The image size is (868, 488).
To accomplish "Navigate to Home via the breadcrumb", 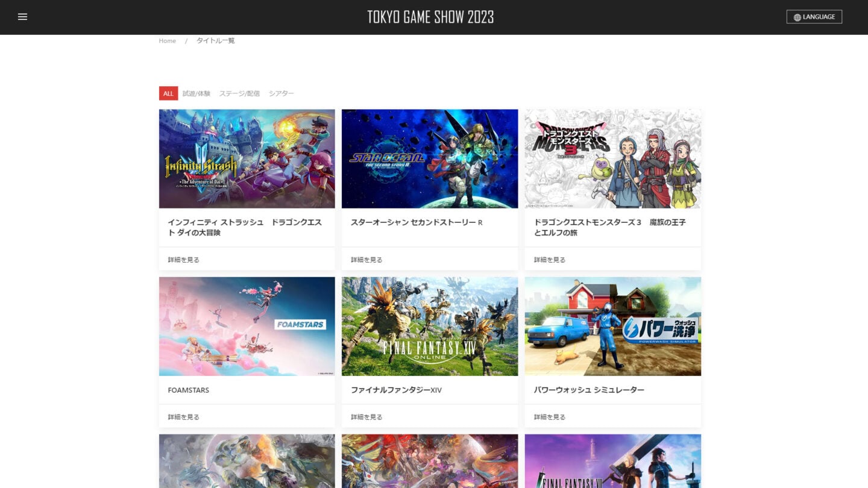I will (x=167, y=40).
